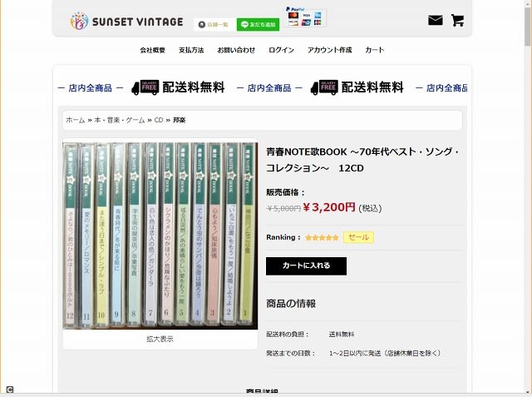This screenshot has width=532, height=397.
Task: Add item with カートに入れる button
Action: [x=306, y=265]
